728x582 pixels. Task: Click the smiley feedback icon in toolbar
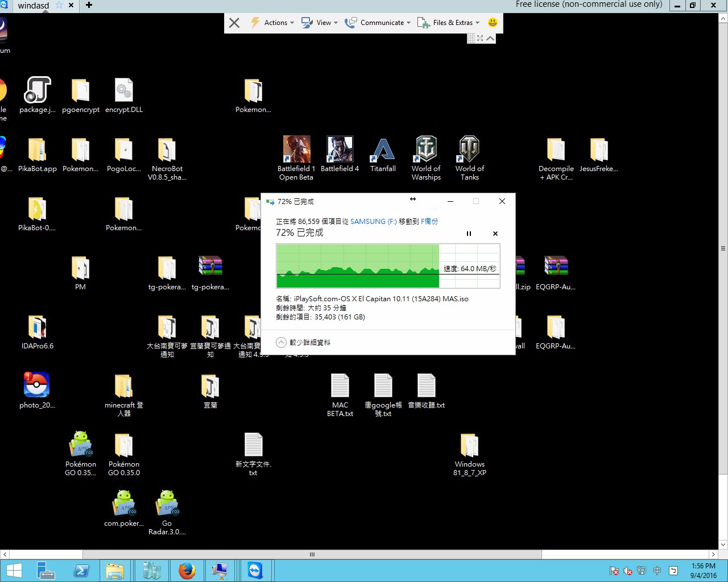(x=493, y=23)
